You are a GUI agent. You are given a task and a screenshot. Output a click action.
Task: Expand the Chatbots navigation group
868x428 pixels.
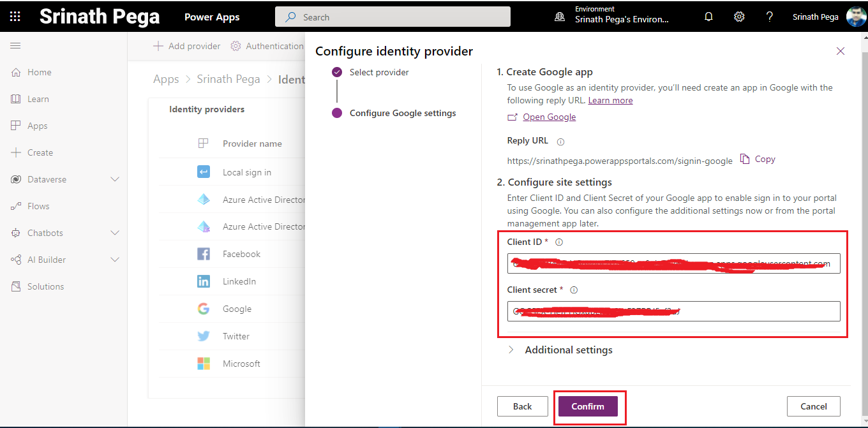pos(115,233)
